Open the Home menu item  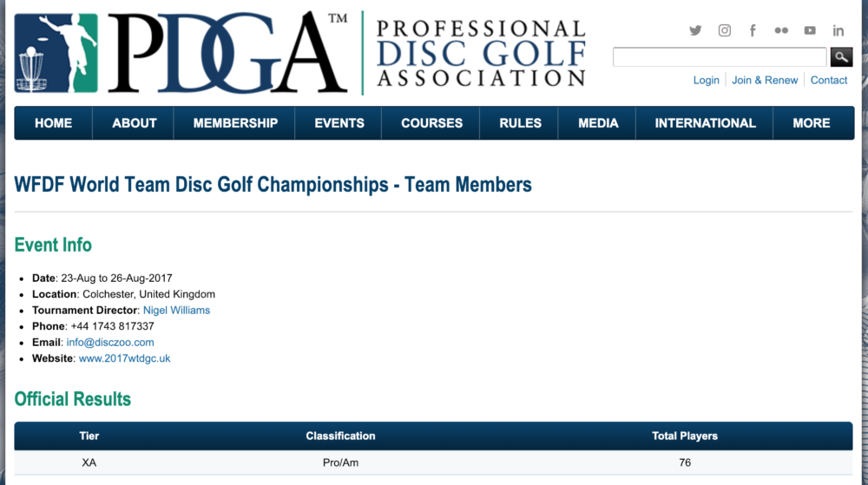(x=53, y=123)
